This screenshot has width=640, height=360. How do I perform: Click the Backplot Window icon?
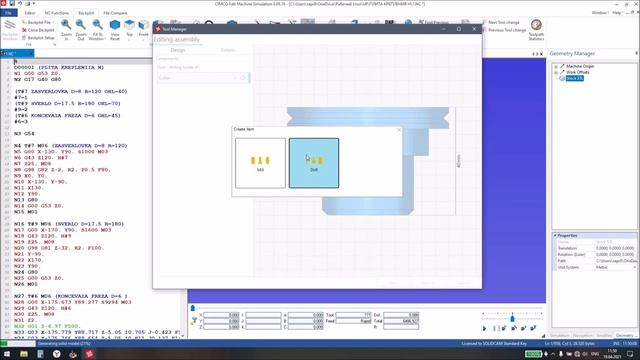click(10, 30)
